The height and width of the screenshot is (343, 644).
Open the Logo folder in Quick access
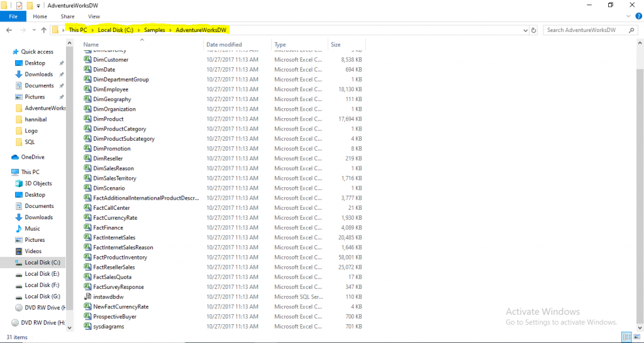(x=31, y=131)
